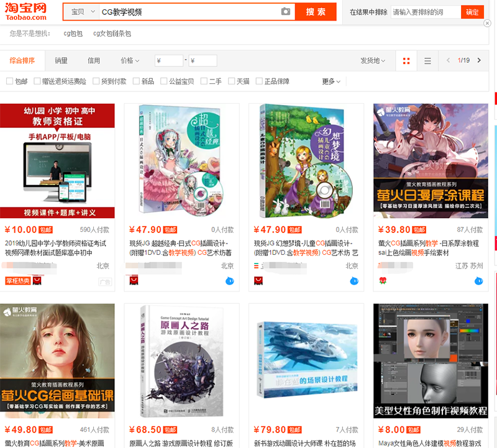Tick the 赠送退货运费险 checkbox
Image resolution: width=497 pixels, height=448 pixels.
click(x=37, y=81)
